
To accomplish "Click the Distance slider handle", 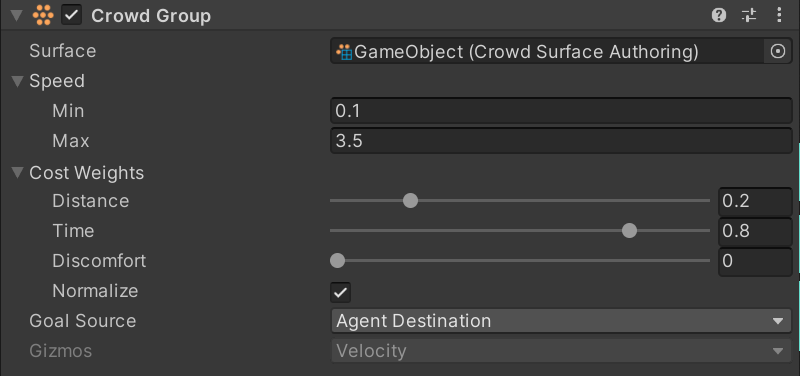I will 410,200.
